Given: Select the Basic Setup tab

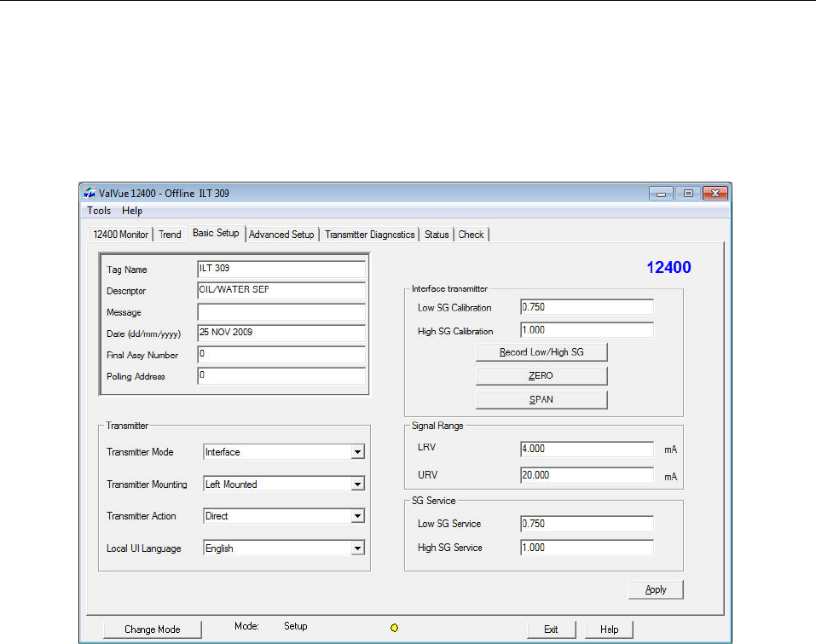Looking at the screenshot, I should click(216, 233).
